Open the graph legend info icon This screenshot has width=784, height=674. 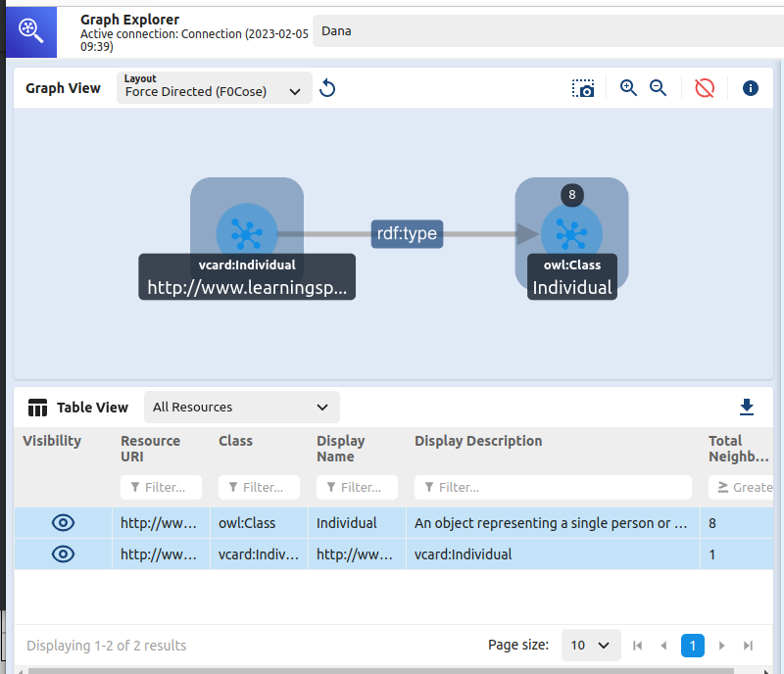click(750, 88)
